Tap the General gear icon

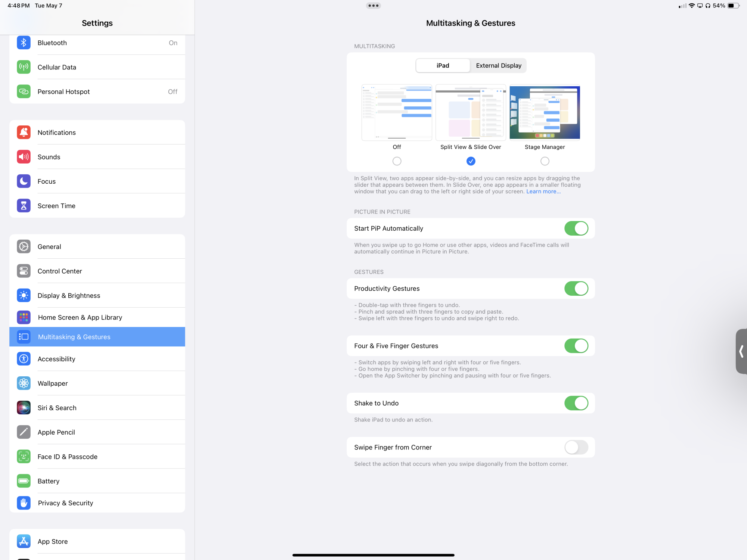pyautogui.click(x=24, y=247)
